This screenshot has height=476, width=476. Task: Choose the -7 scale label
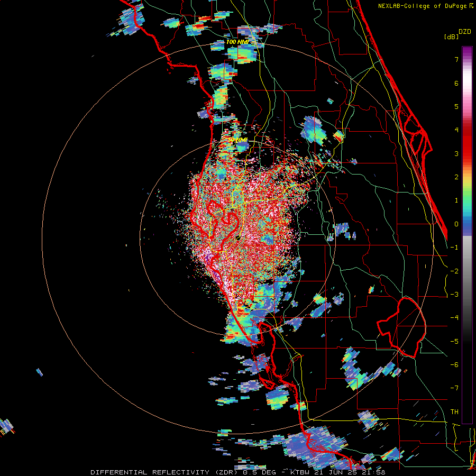[454, 388]
